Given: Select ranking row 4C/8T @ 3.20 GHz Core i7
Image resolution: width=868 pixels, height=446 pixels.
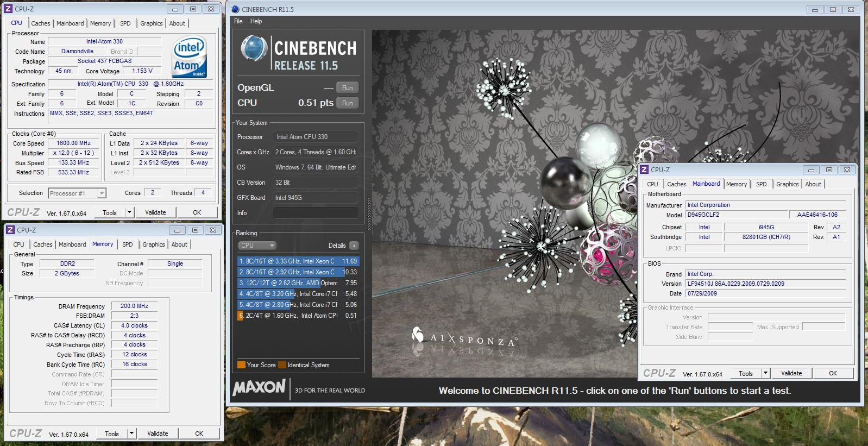Looking at the screenshot, I should (298, 294).
